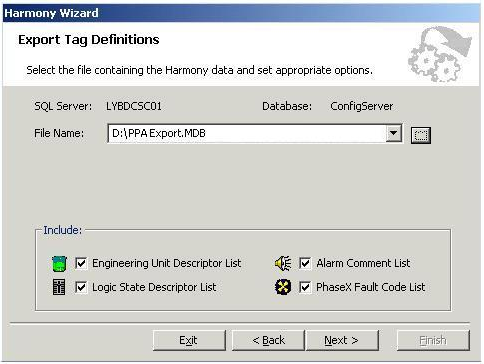This screenshot has height=364, width=484.
Task: Click the Alarm Comment speaker icon
Action: (x=283, y=263)
